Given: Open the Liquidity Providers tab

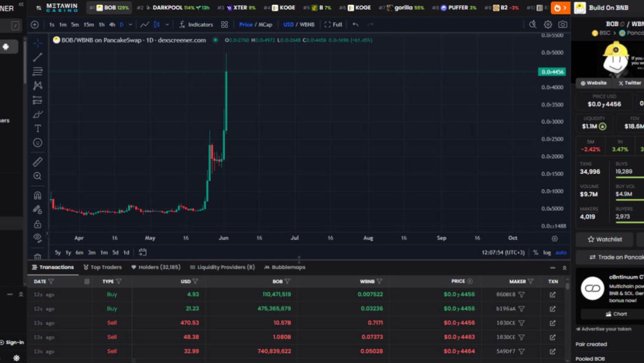Looking at the screenshot, I should [222, 267].
